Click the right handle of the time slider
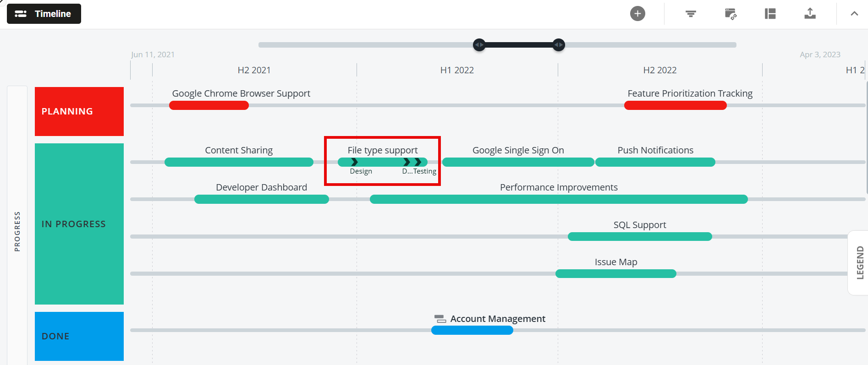Screen dimensions: 868x365 pos(559,45)
